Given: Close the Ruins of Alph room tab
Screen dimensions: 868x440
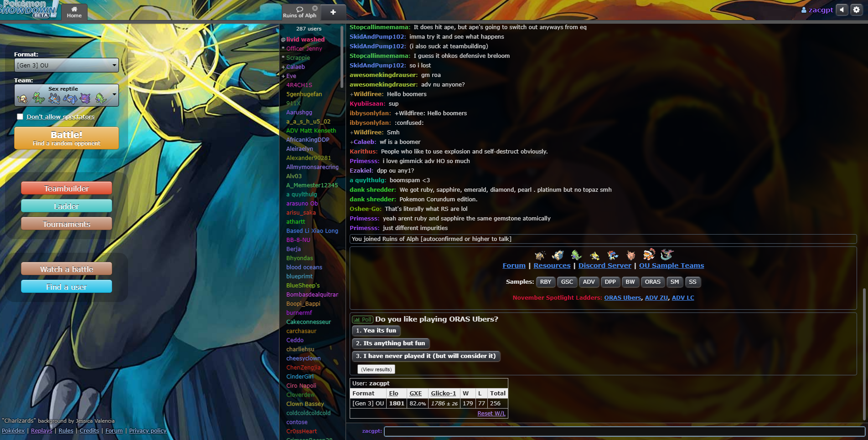Looking at the screenshot, I should 315,8.
